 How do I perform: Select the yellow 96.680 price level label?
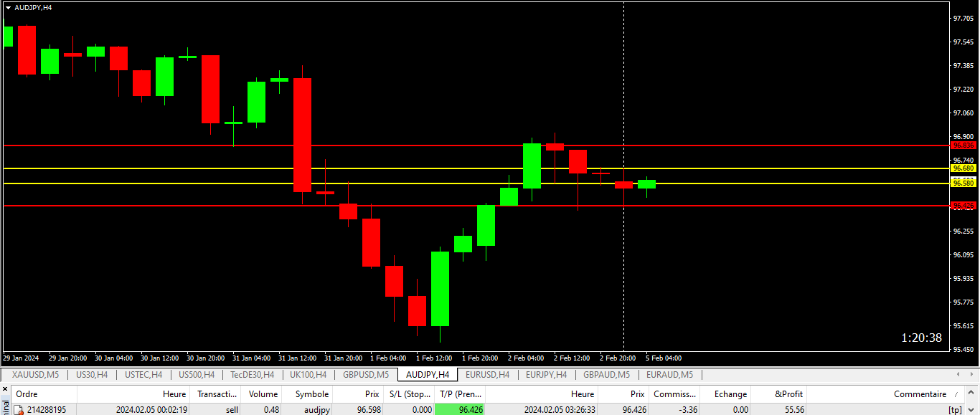[963, 168]
